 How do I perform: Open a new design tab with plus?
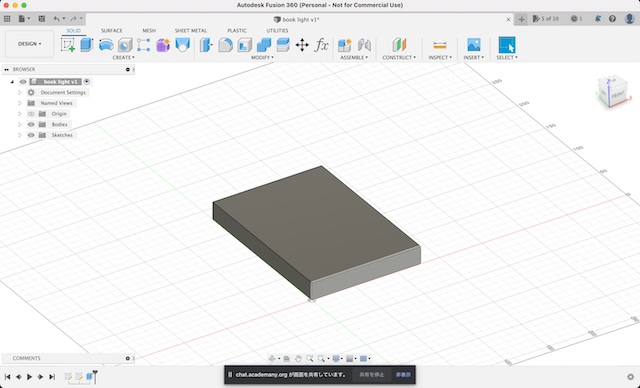pos(521,19)
